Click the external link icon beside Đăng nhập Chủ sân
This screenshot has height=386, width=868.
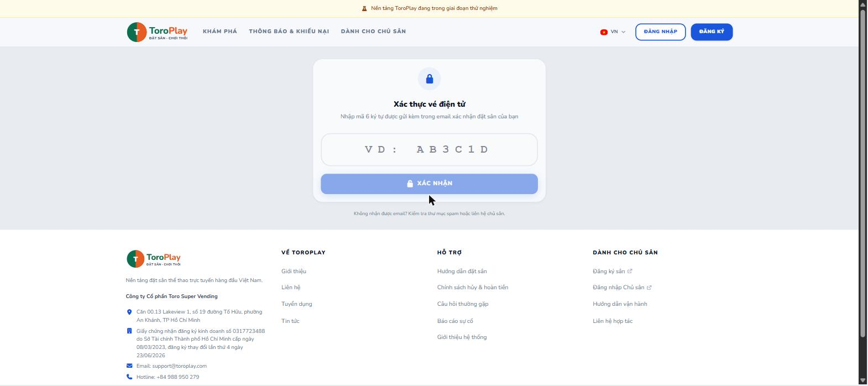coord(649,288)
